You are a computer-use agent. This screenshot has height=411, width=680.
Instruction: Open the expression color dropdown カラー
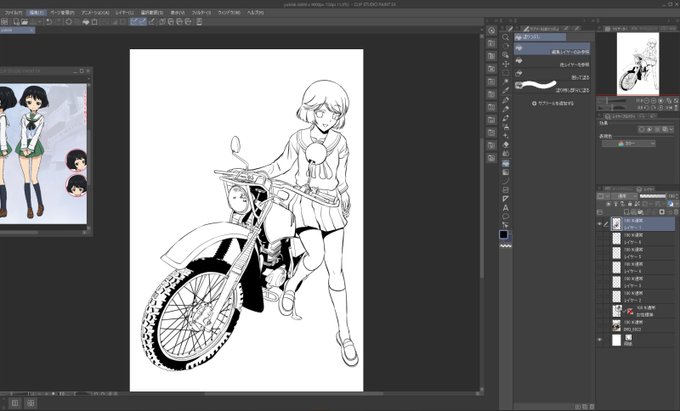coord(628,144)
